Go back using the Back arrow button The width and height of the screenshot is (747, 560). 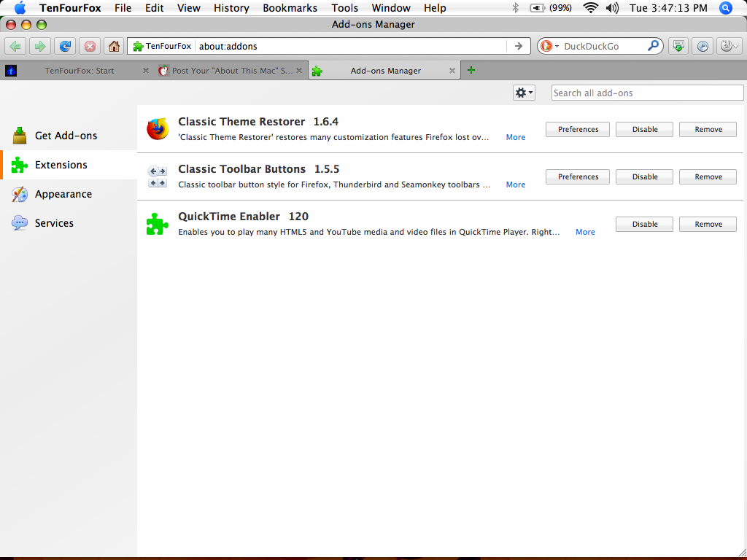(x=15, y=46)
